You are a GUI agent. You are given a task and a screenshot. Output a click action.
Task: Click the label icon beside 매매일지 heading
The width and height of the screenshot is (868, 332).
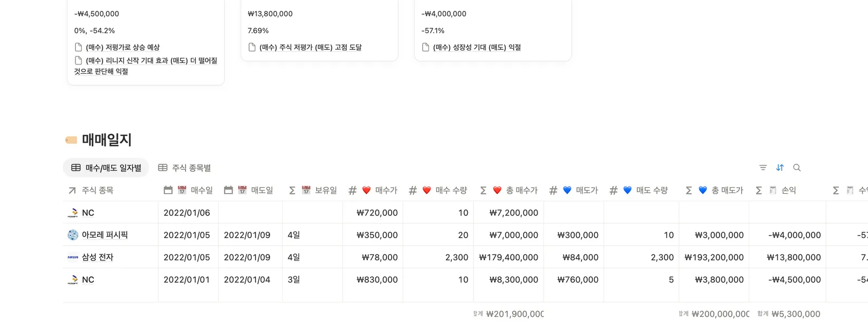[71, 140]
